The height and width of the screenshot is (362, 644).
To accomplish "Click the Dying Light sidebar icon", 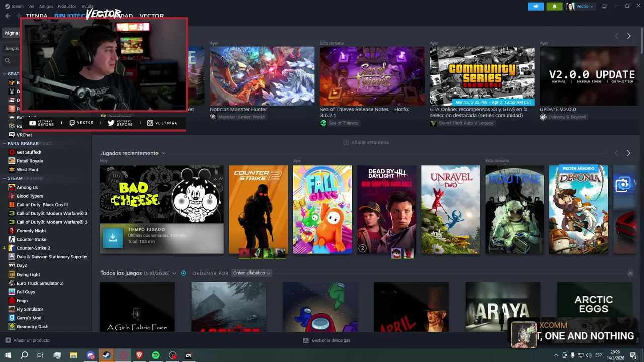I will (12, 275).
